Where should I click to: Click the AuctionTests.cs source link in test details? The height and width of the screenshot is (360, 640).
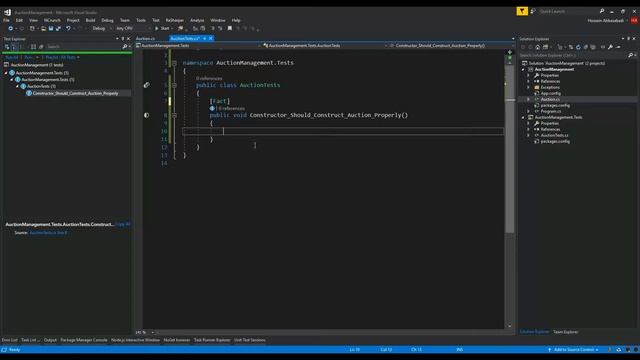tap(48, 233)
